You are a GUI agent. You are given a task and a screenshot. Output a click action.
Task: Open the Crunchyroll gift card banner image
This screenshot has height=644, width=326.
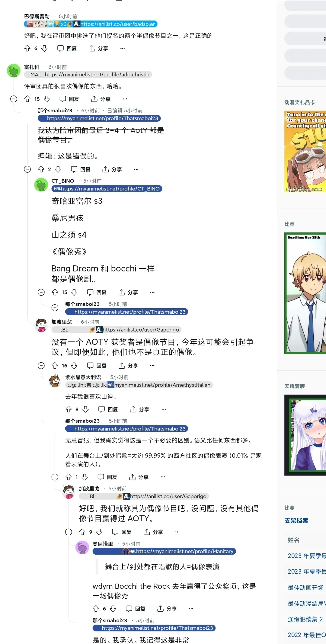pyautogui.click(x=305, y=151)
